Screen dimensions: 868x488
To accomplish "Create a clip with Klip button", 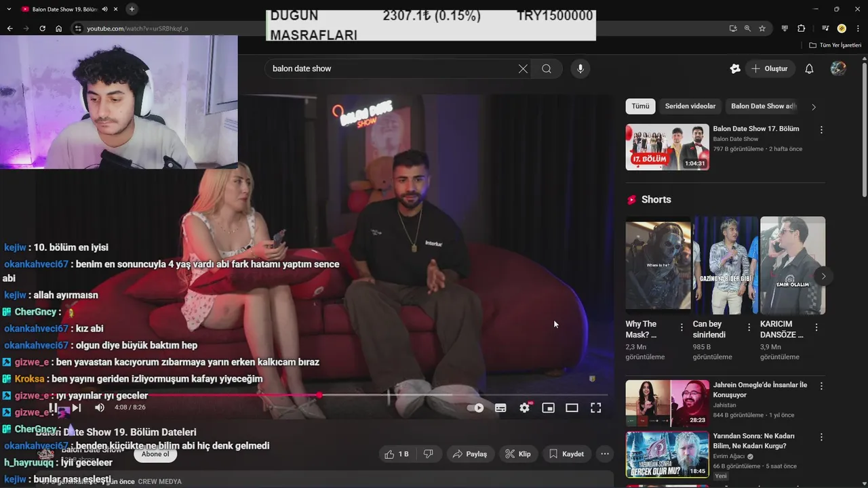I will (x=518, y=454).
